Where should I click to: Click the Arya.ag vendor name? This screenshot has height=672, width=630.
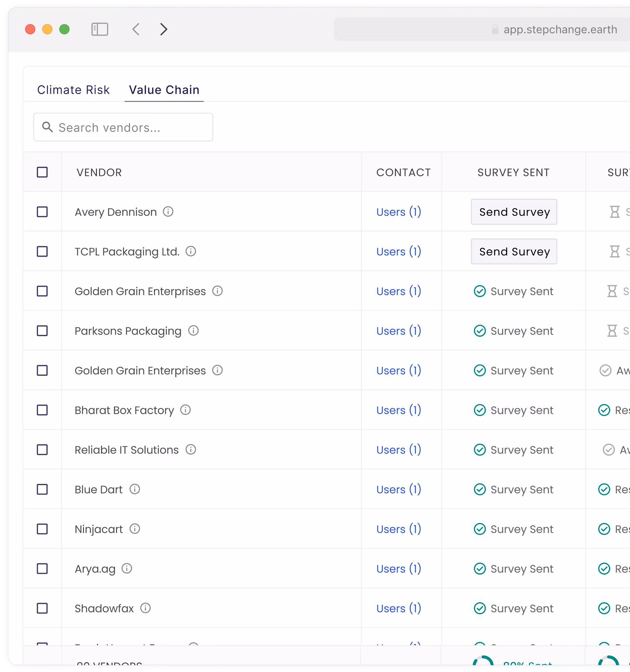pyautogui.click(x=95, y=569)
